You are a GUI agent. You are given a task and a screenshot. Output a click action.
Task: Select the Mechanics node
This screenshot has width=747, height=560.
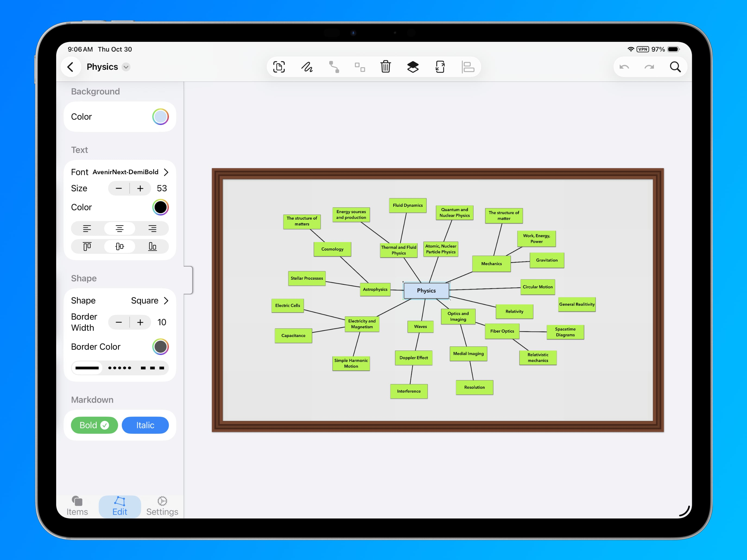[491, 264]
